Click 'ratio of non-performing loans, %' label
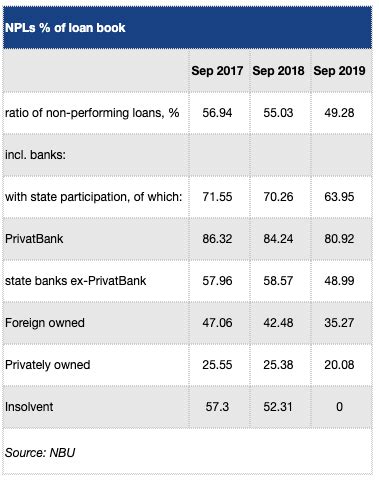The image size is (379, 483). tap(92, 113)
